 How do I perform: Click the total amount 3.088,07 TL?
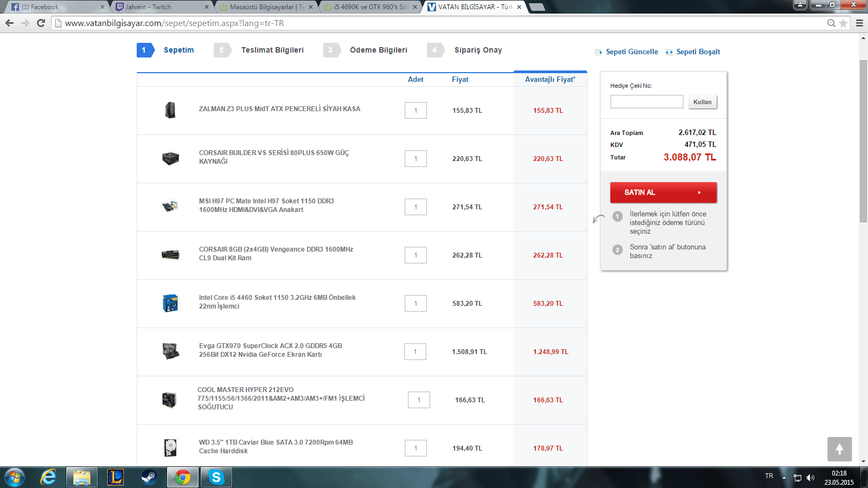click(690, 157)
